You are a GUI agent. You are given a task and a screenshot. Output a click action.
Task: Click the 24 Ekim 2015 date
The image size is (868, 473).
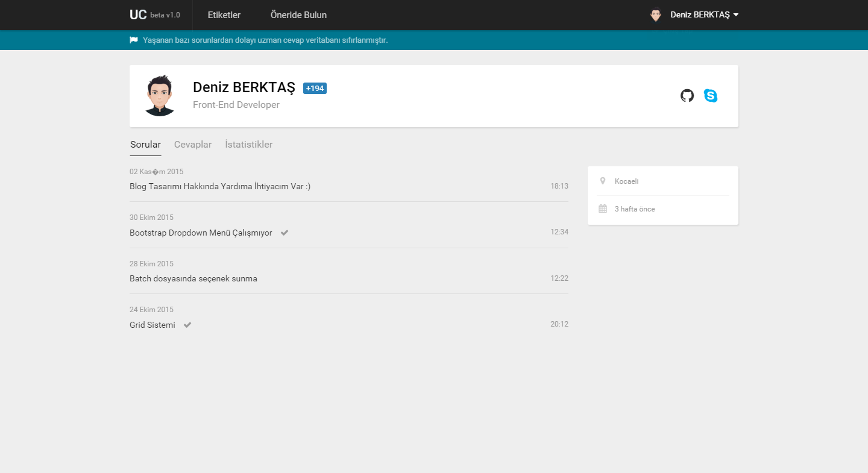tap(151, 310)
